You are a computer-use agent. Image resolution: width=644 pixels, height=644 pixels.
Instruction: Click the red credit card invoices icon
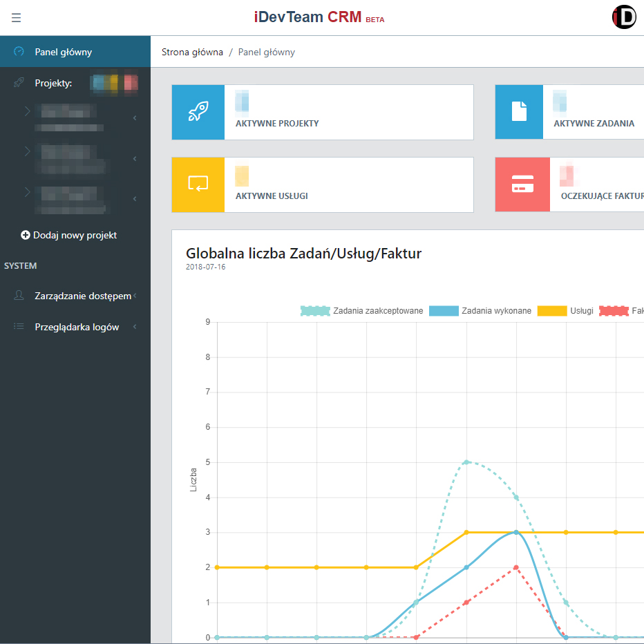522,184
